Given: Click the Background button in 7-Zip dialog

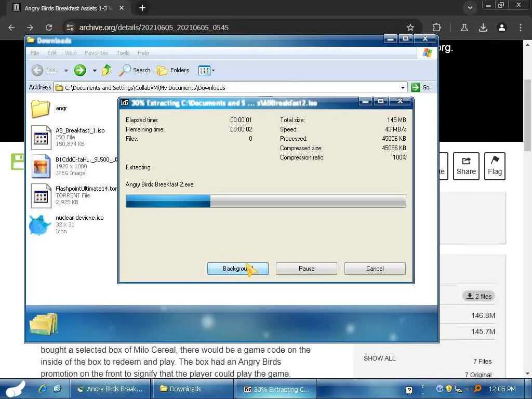Looking at the screenshot, I should point(238,269).
